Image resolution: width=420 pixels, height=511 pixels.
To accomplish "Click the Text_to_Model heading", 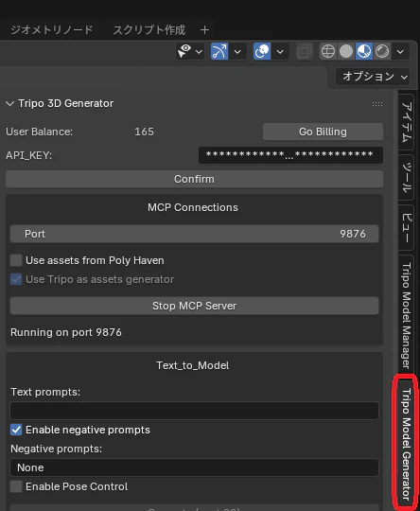I will click(x=193, y=365).
